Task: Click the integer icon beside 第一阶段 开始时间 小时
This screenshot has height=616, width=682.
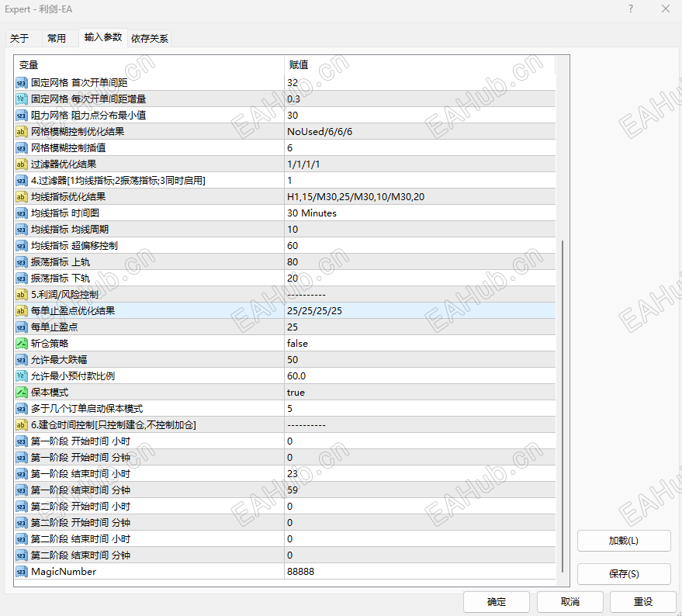Action: (x=21, y=441)
